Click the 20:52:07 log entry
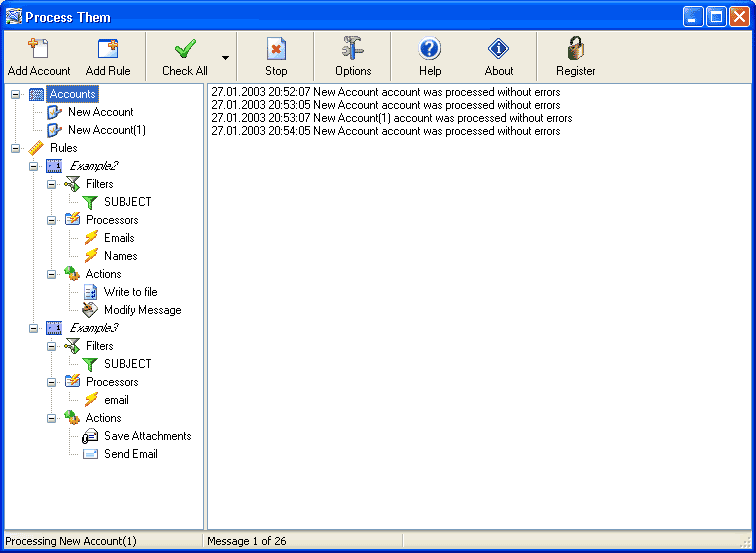756x553 pixels. pyautogui.click(x=386, y=92)
